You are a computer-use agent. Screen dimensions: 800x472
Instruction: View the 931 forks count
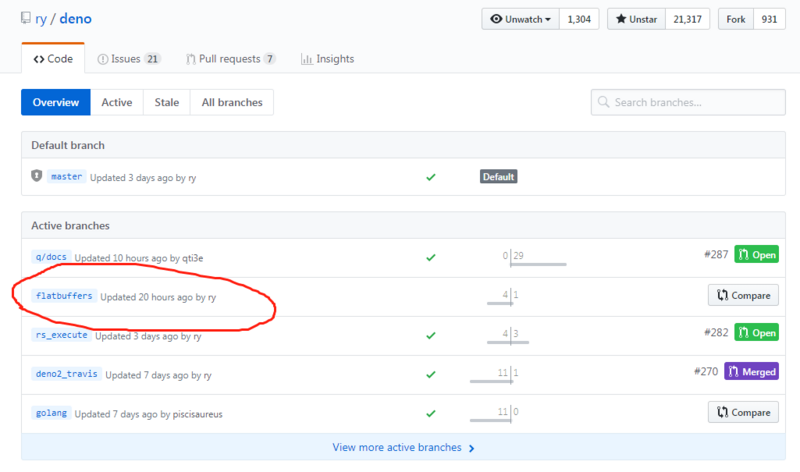pyautogui.click(x=769, y=19)
